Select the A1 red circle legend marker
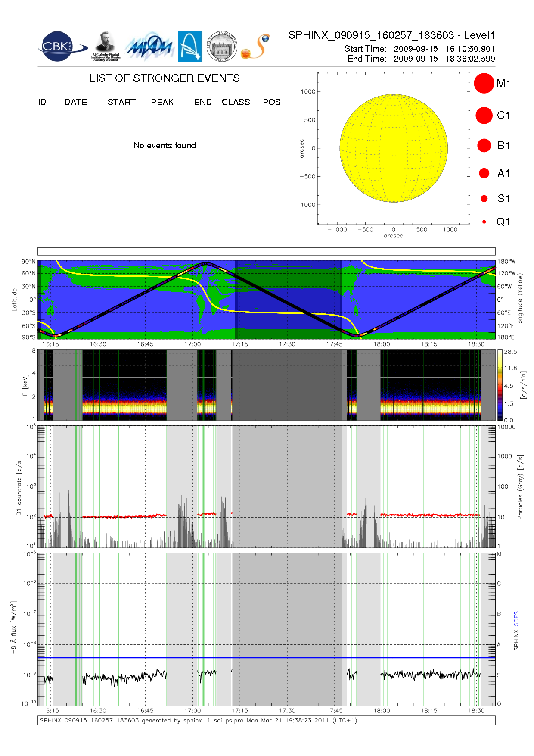 tap(484, 173)
